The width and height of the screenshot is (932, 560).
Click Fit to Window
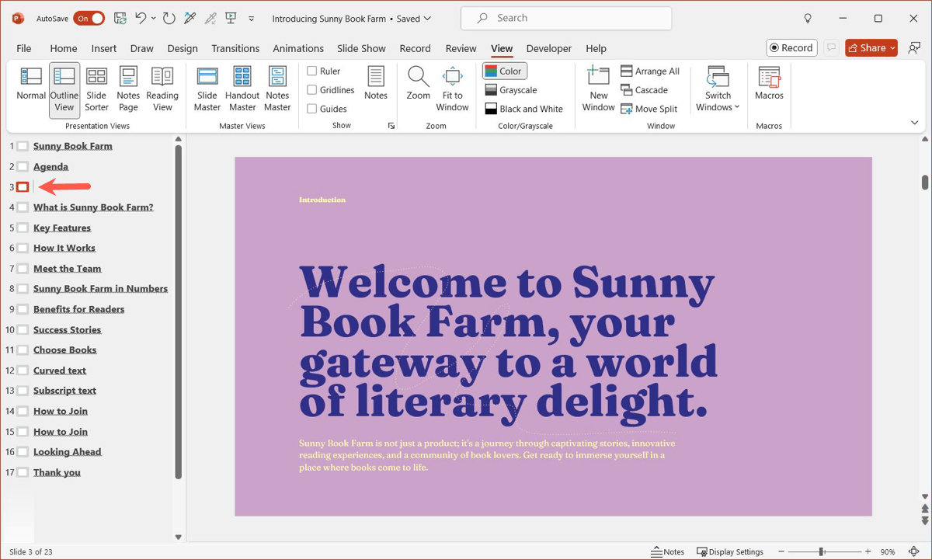coord(452,90)
